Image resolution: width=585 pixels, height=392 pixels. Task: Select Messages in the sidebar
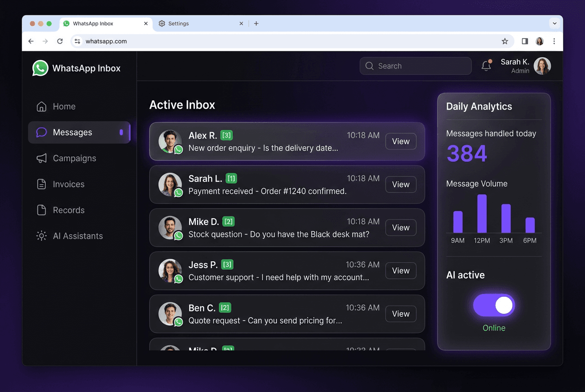coord(79,132)
